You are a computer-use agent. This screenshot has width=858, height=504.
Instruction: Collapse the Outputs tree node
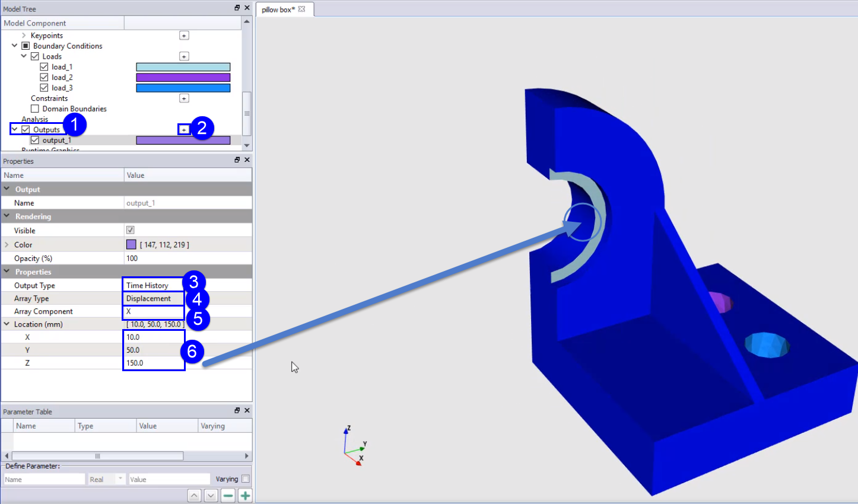14,129
